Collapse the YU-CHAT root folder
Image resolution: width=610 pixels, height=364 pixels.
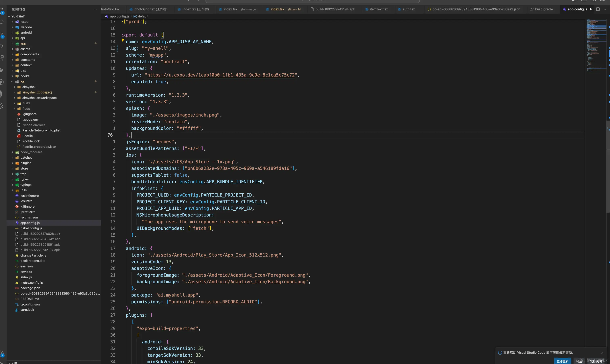point(9,17)
